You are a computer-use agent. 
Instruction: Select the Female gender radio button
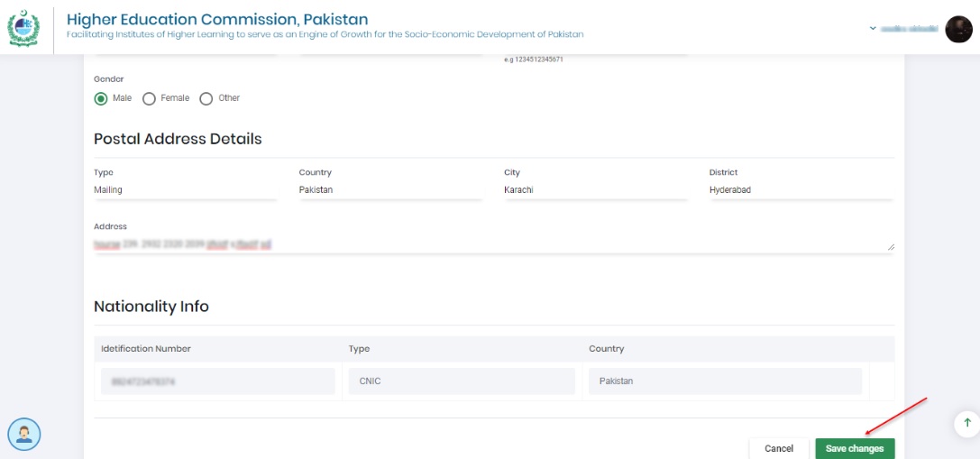click(150, 98)
